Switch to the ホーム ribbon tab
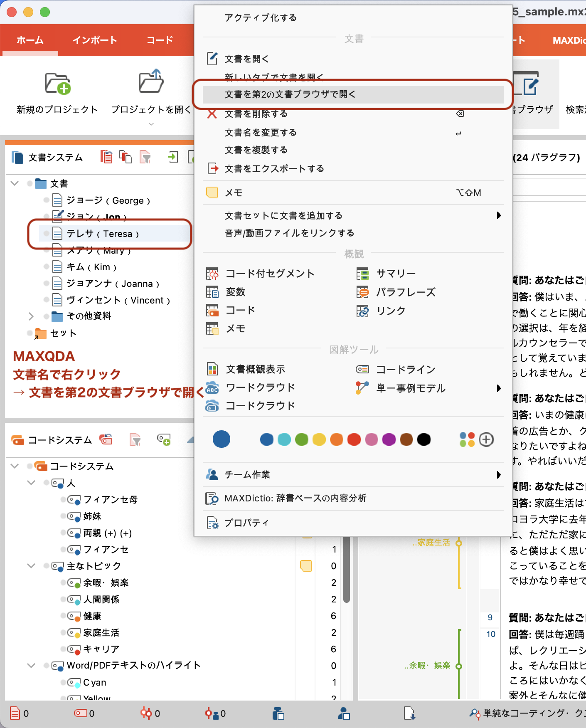Viewport: 586px width, 728px height. coord(30,40)
